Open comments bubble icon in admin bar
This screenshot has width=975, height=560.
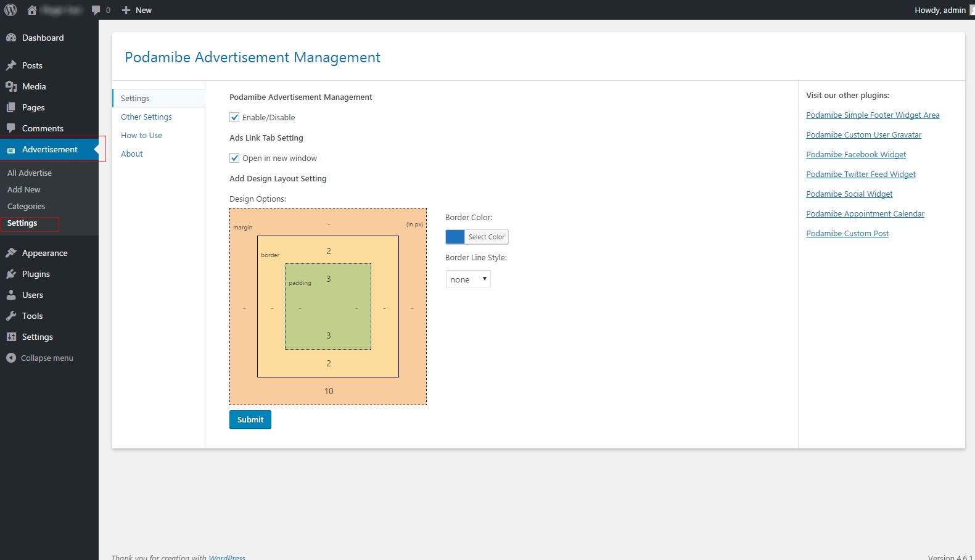click(96, 10)
